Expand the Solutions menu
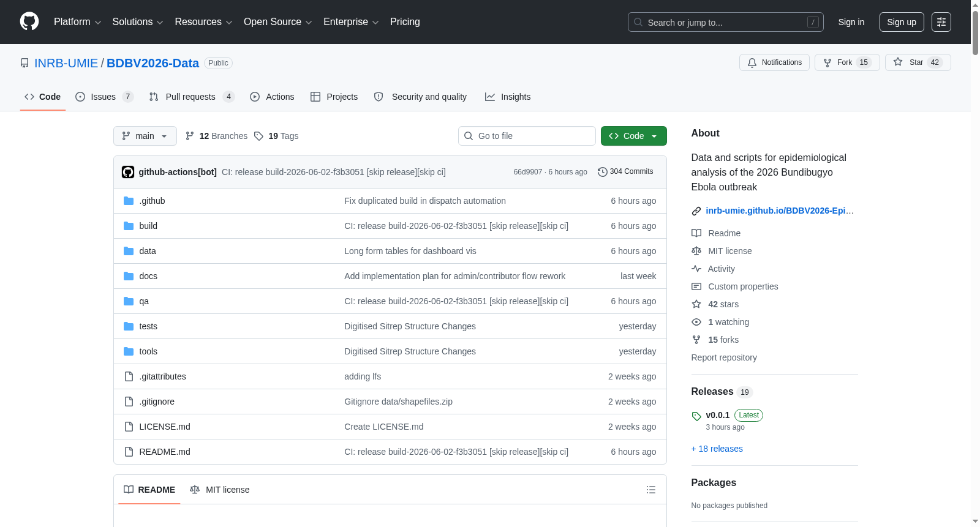The image size is (980, 527). click(x=138, y=22)
